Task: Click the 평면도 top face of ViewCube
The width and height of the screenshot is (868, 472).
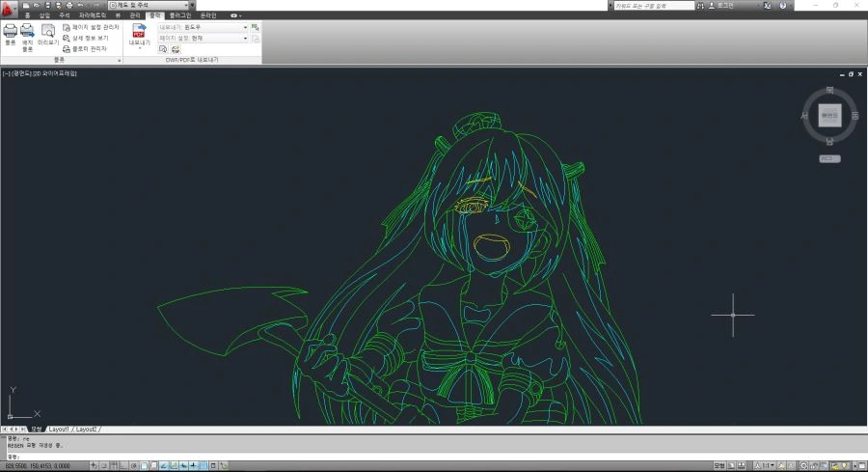Action: pos(829,116)
